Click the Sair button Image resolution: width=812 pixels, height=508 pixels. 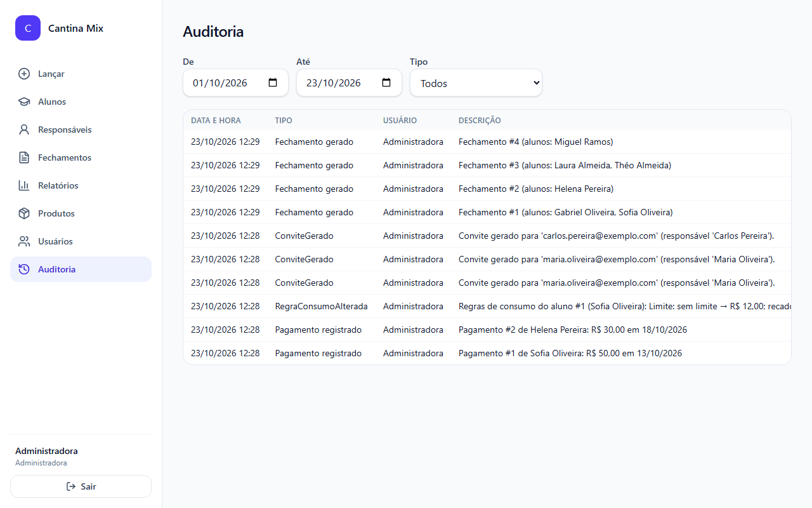click(81, 486)
